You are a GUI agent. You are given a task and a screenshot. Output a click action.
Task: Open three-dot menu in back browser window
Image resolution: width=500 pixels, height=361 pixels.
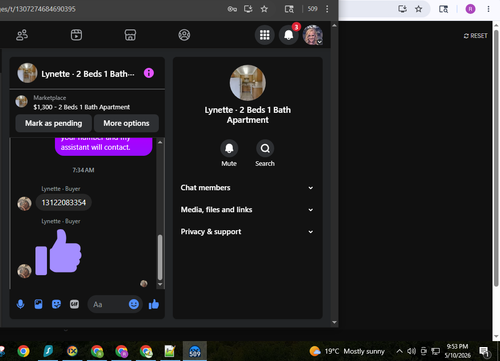tap(488, 9)
